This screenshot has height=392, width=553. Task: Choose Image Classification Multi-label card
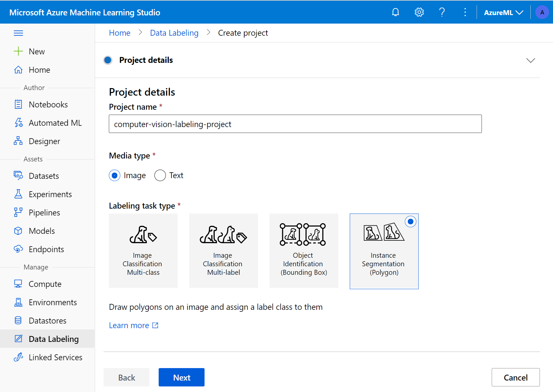coord(224,251)
